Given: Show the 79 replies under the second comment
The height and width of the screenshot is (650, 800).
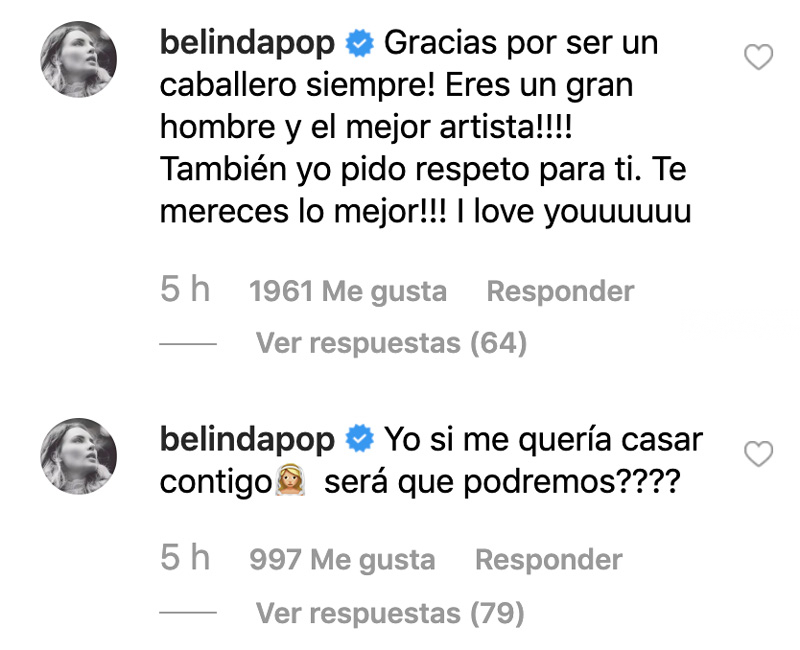Looking at the screenshot, I should 391,612.
